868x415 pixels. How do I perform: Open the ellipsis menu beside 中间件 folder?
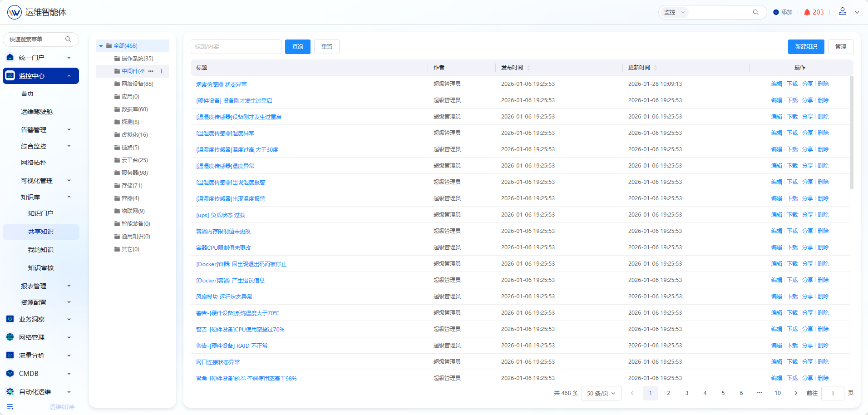pos(151,71)
